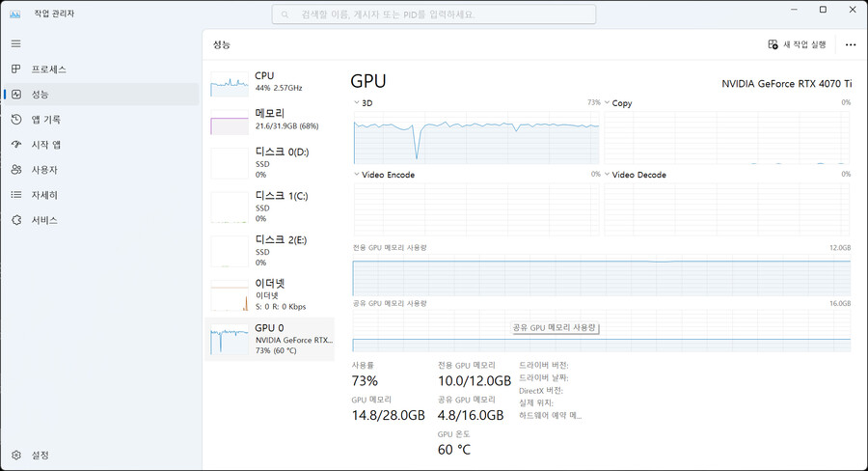Select the 앱 기록 (App history) icon
This screenshot has width=868, height=471.
(15, 120)
